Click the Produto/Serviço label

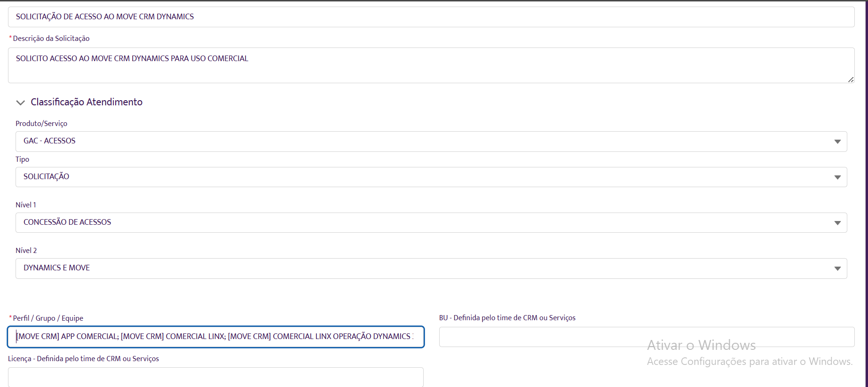coord(41,123)
